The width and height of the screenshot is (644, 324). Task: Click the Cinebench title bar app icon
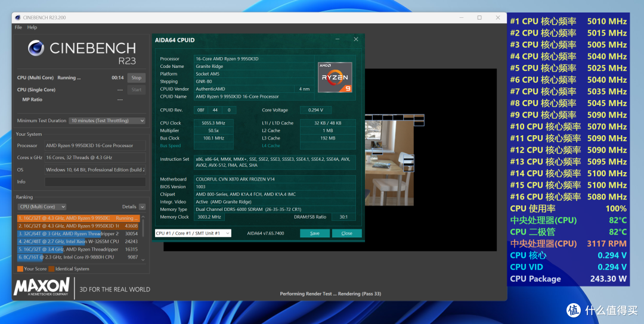point(18,18)
